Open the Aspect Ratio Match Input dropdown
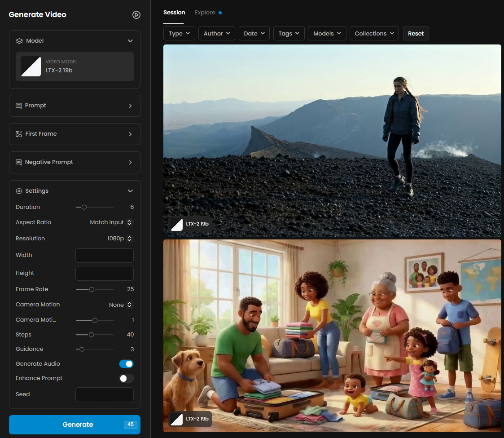504x438 pixels. pyautogui.click(x=111, y=222)
